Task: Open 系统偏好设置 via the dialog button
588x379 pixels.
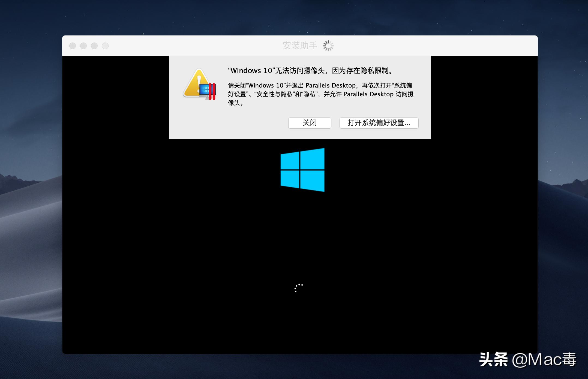Action: point(379,123)
